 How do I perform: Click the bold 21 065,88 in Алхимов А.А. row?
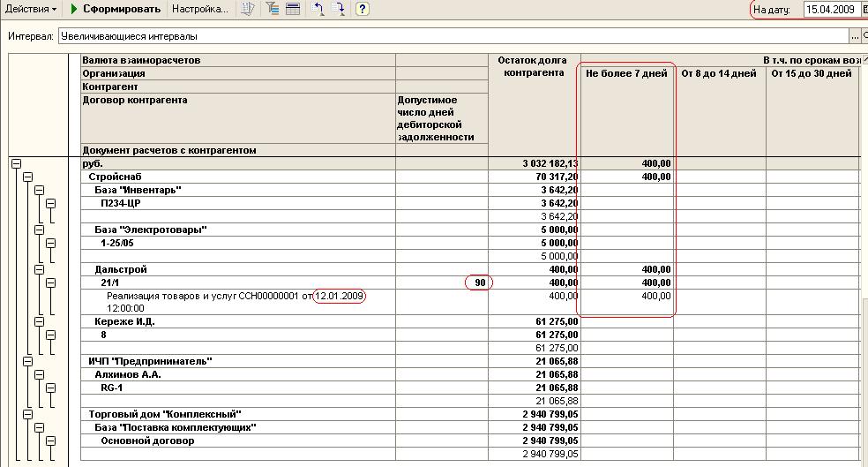tap(557, 374)
